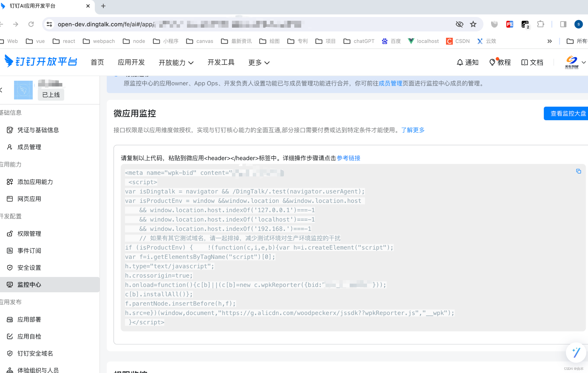Click the 查看监控大盘 button

coord(566,114)
